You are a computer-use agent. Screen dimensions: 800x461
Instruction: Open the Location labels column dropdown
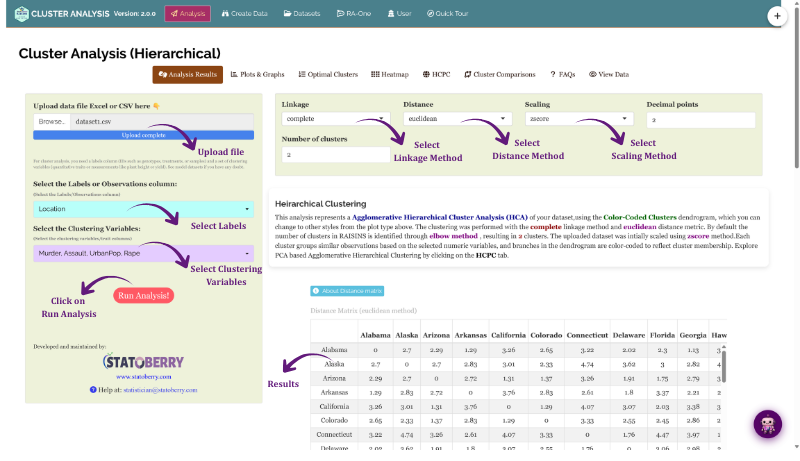click(143, 209)
